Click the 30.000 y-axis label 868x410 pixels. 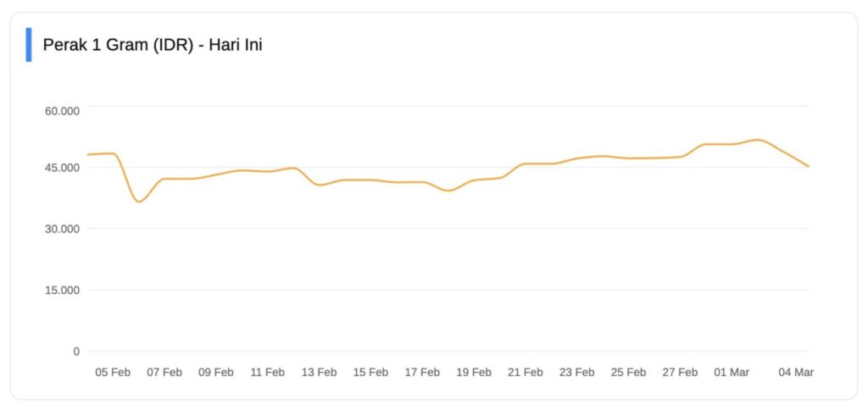click(62, 229)
